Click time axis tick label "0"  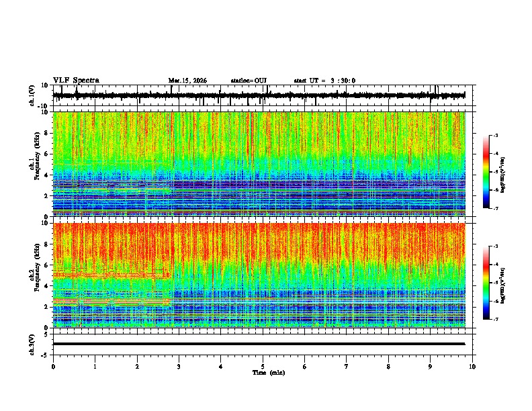tap(53, 367)
